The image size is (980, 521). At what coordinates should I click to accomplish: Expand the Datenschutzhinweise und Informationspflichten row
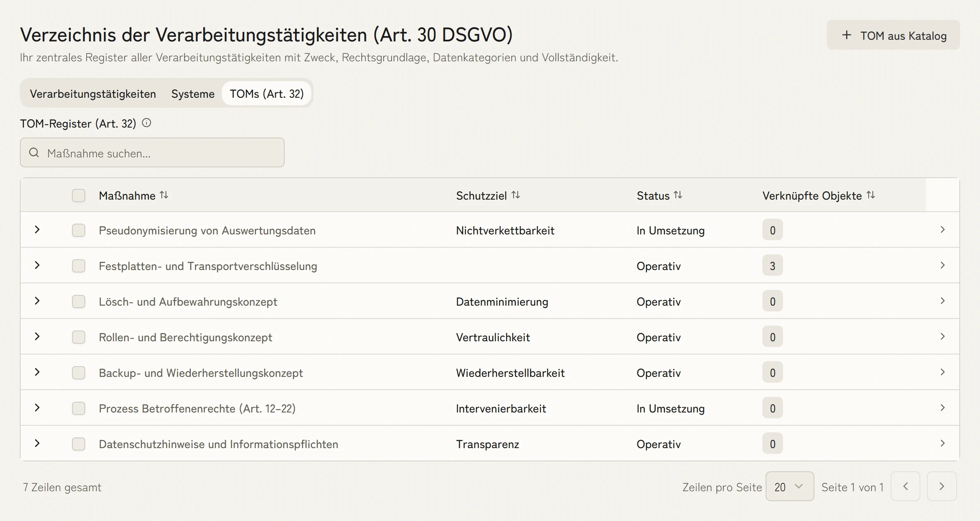coord(37,443)
